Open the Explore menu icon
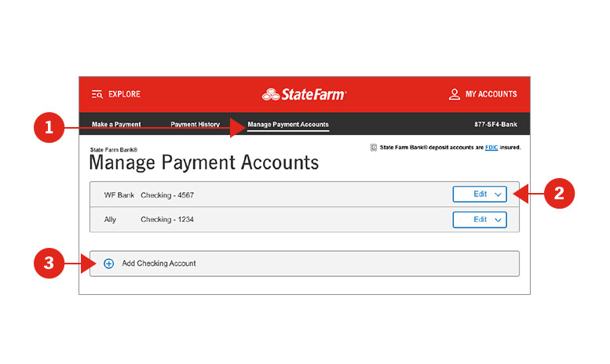This screenshot has height=364, width=610. tap(97, 94)
